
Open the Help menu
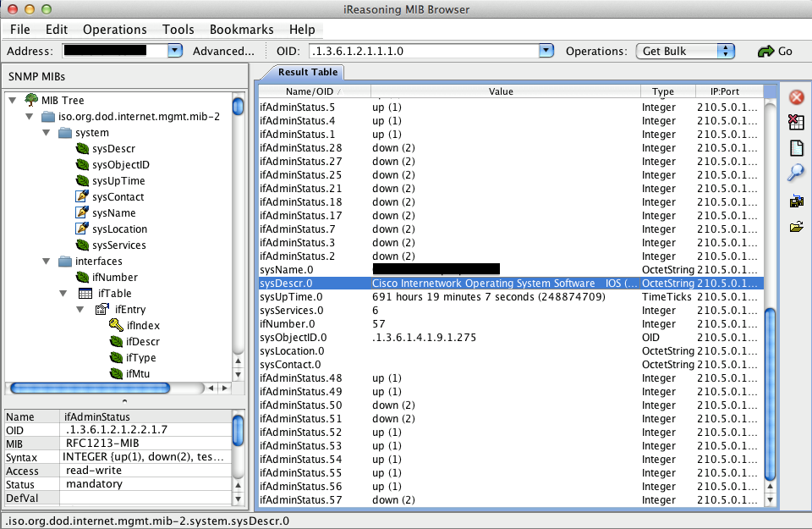click(x=302, y=30)
